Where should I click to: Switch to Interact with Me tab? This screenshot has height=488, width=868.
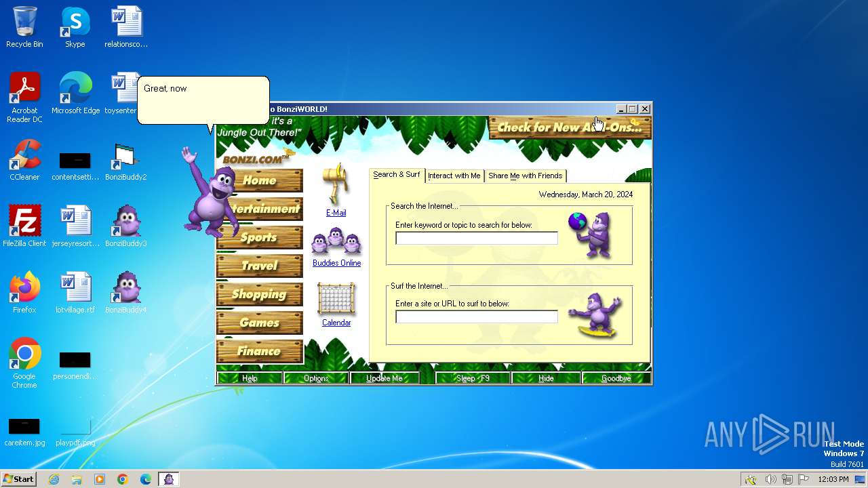[x=454, y=176]
